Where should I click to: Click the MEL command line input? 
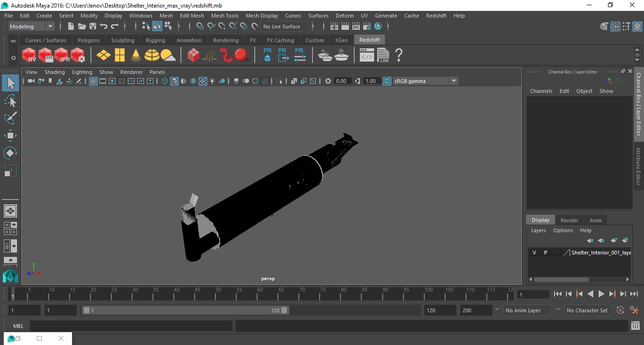[131, 326]
